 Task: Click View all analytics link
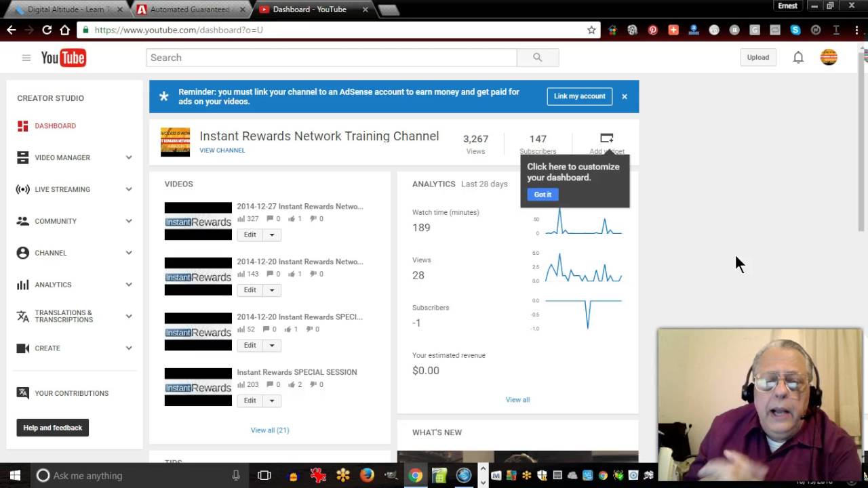pyautogui.click(x=517, y=400)
